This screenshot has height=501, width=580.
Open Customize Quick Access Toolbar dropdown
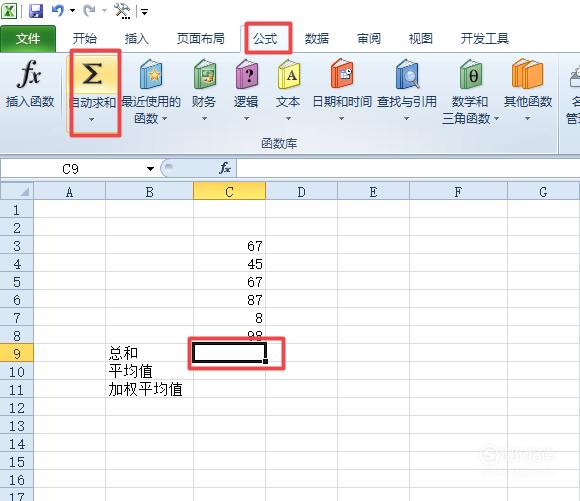[x=144, y=12]
